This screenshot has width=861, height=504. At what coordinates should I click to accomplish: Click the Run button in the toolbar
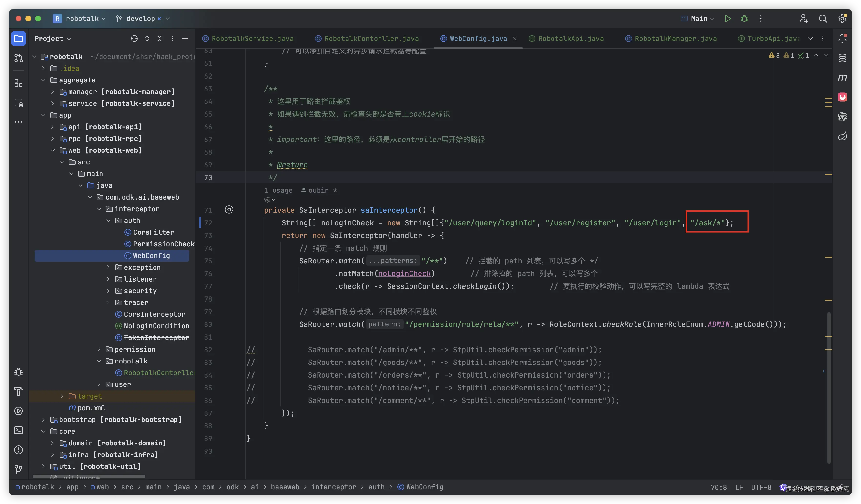pyautogui.click(x=728, y=19)
